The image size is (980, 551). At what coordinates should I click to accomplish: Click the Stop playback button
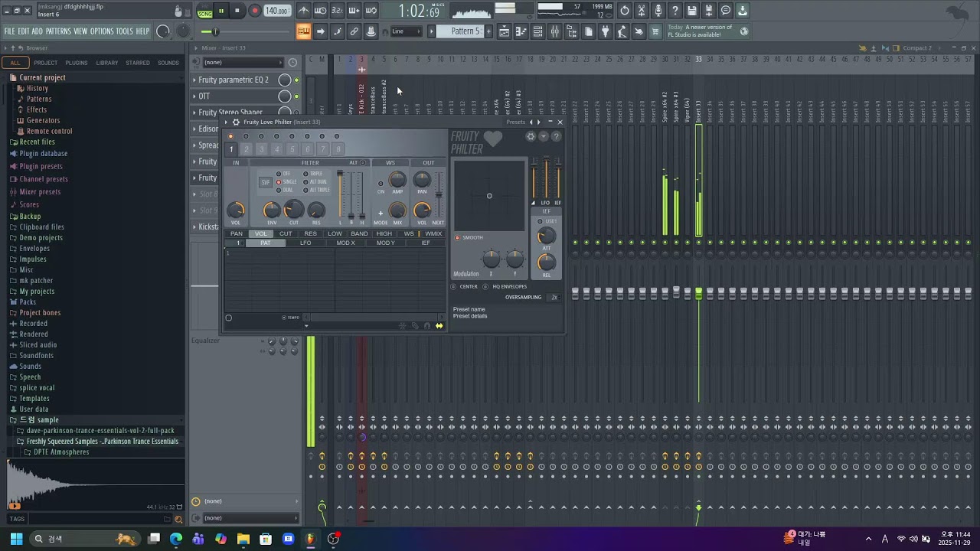pyautogui.click(x=237, y=11)
